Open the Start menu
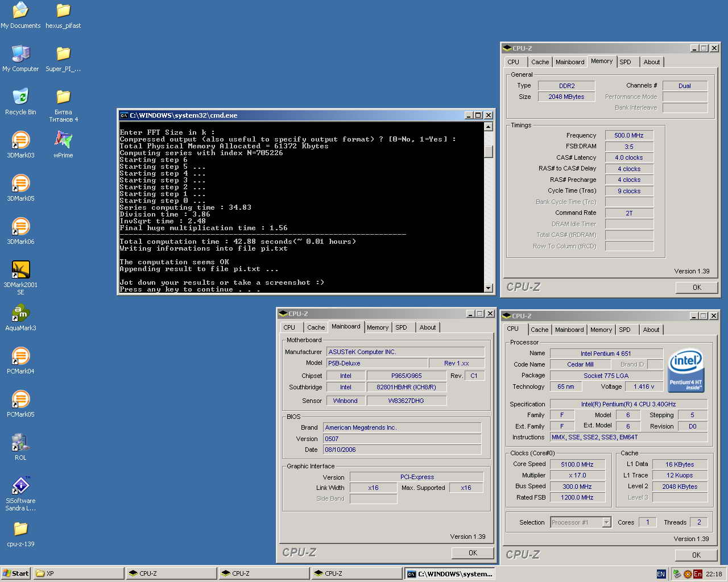 click(16, 573)
